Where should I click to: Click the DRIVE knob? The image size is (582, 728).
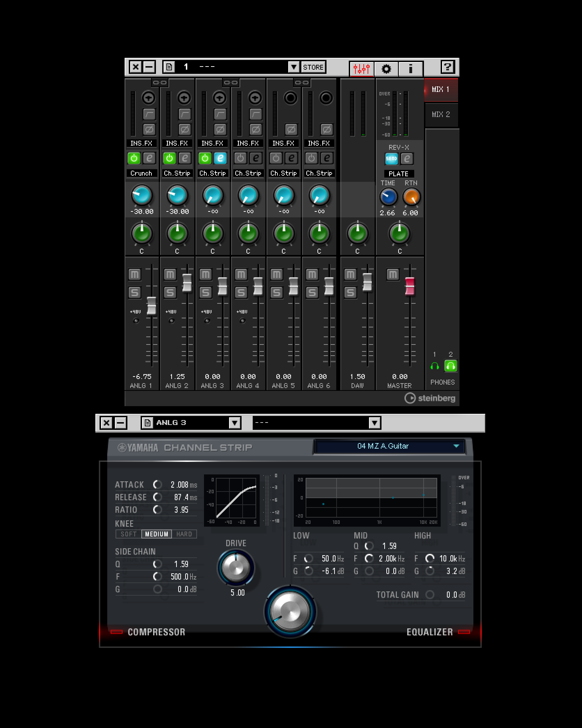click(x=236, y=568)
